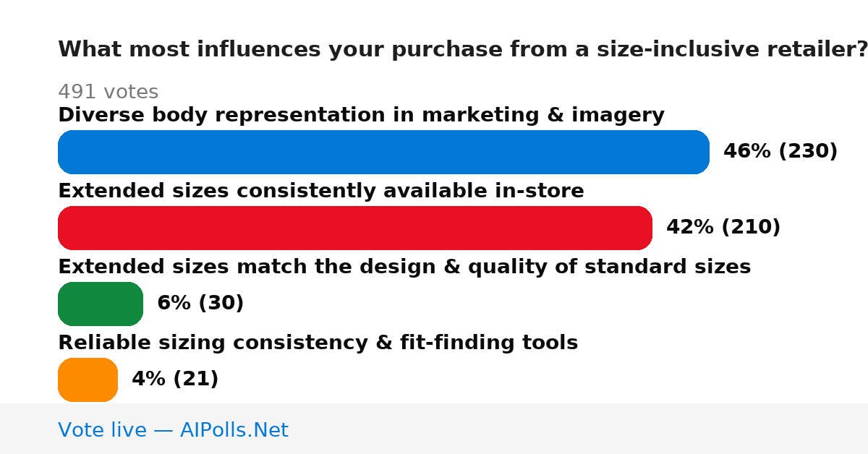Click the blue 46% result bar

(x=383, y=152)
